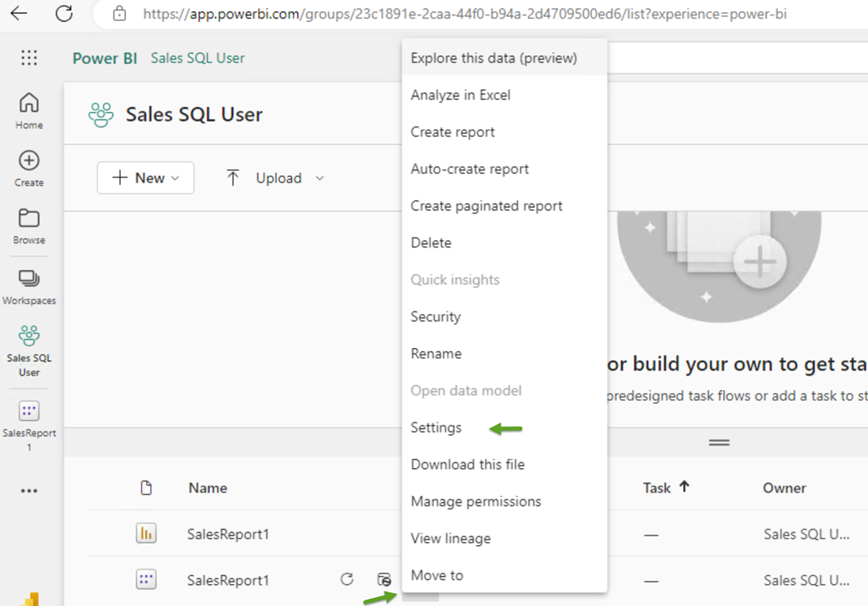Open the Workspaces pane icon
Viewport: 868px width, 606px height.
28,278
